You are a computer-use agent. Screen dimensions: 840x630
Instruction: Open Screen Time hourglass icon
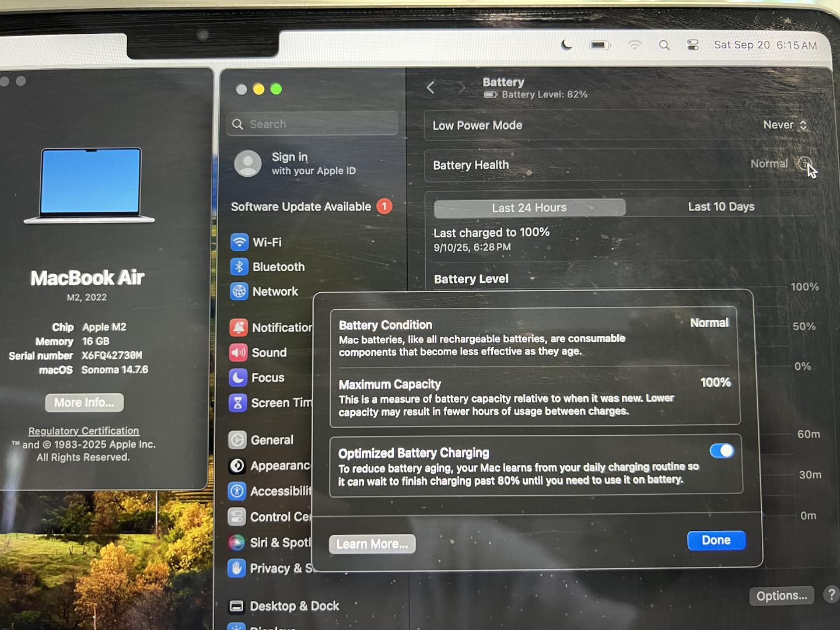(238, 403)
